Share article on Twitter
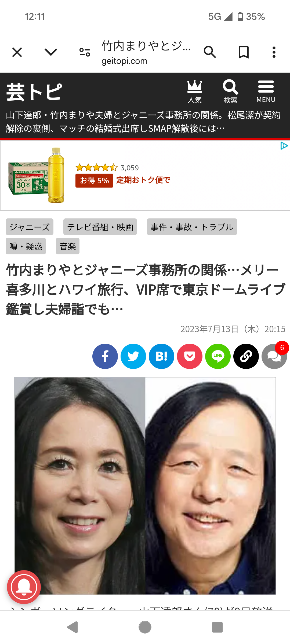 pos(133,356)
